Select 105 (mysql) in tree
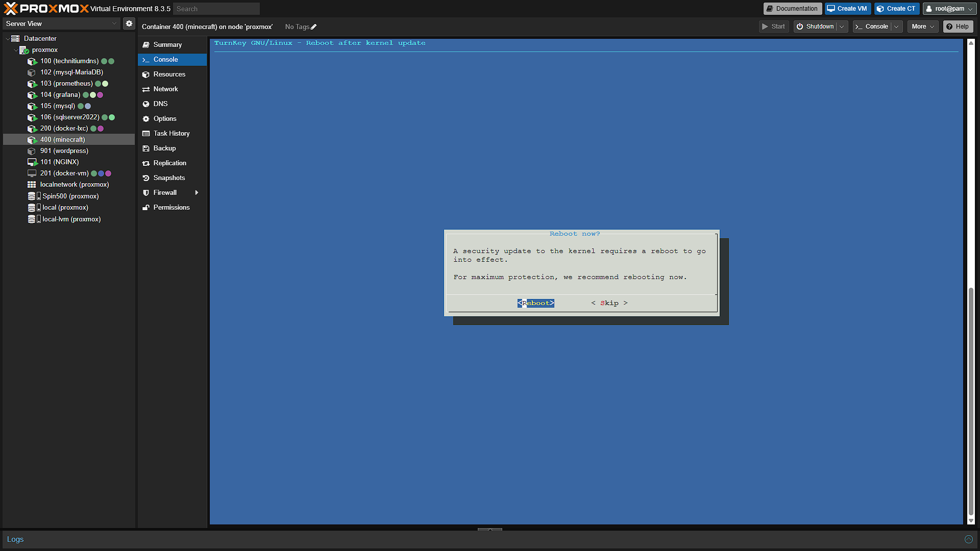Viewport: 980px width, 551px height. click(69, 106)
